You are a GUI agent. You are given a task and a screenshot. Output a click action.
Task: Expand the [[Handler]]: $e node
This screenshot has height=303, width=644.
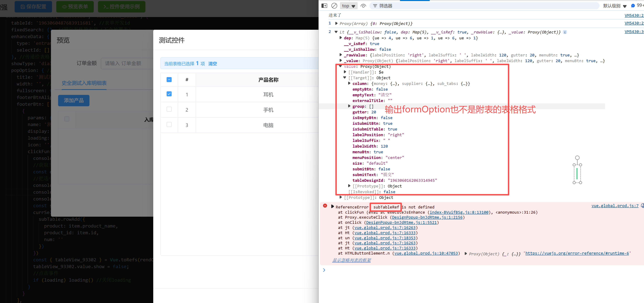pyautogui.click(x=345, y=72)
